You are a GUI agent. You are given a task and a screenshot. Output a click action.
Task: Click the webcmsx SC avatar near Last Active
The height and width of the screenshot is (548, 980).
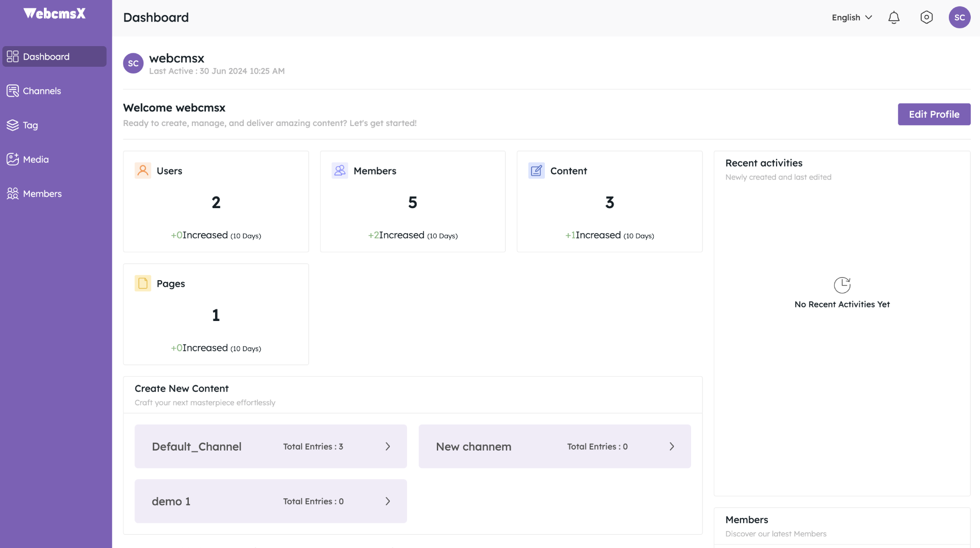pyautogui.click(x=133, y=64)
